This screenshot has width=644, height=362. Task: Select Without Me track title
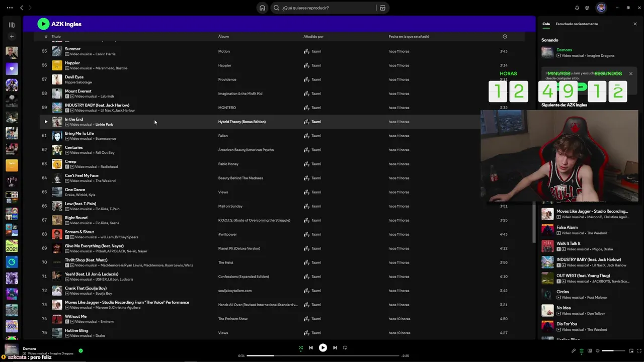click(75, 316)
